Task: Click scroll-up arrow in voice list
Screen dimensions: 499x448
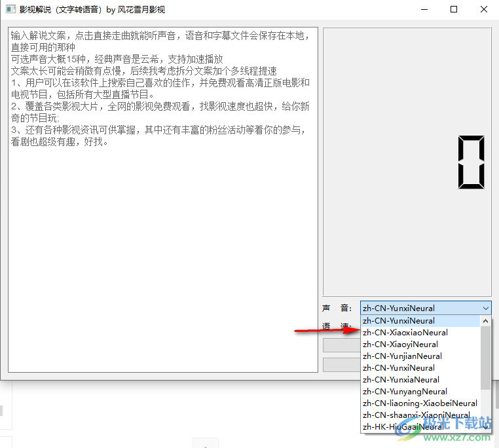Action: 485,321
